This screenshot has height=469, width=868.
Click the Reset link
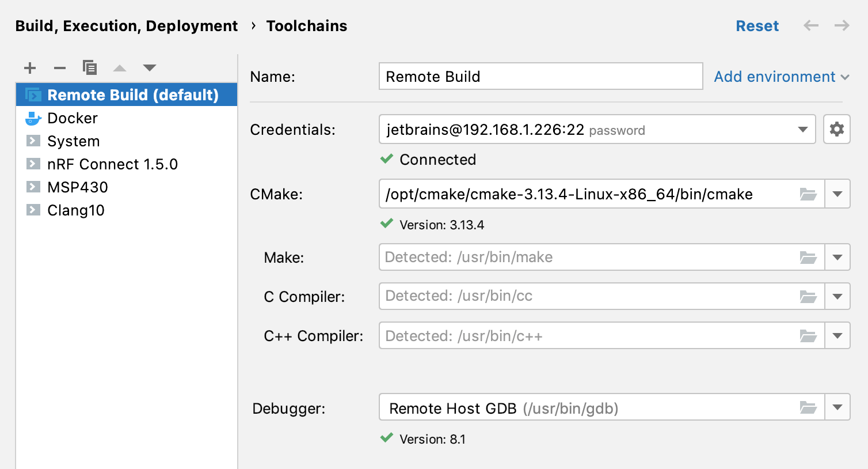[757, 25]
